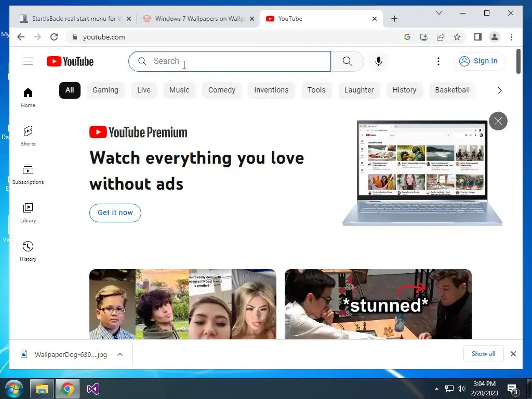Click Show all downloads
The width and height of the screenshot is (532, 399).
coord(484,354)
